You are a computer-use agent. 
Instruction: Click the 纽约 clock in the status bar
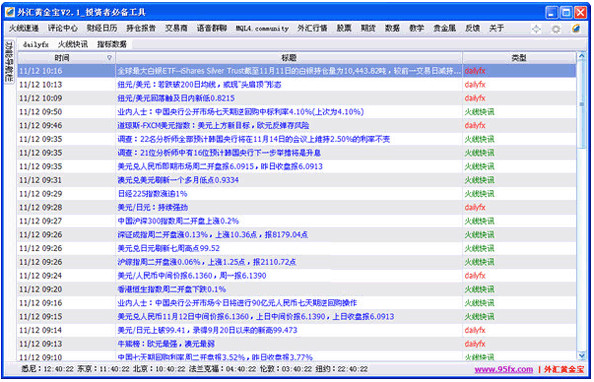point(341,369)
